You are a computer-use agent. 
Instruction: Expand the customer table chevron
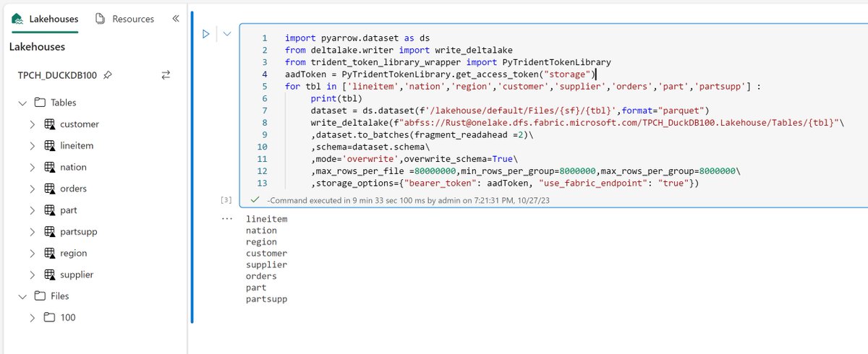(33, 124)
